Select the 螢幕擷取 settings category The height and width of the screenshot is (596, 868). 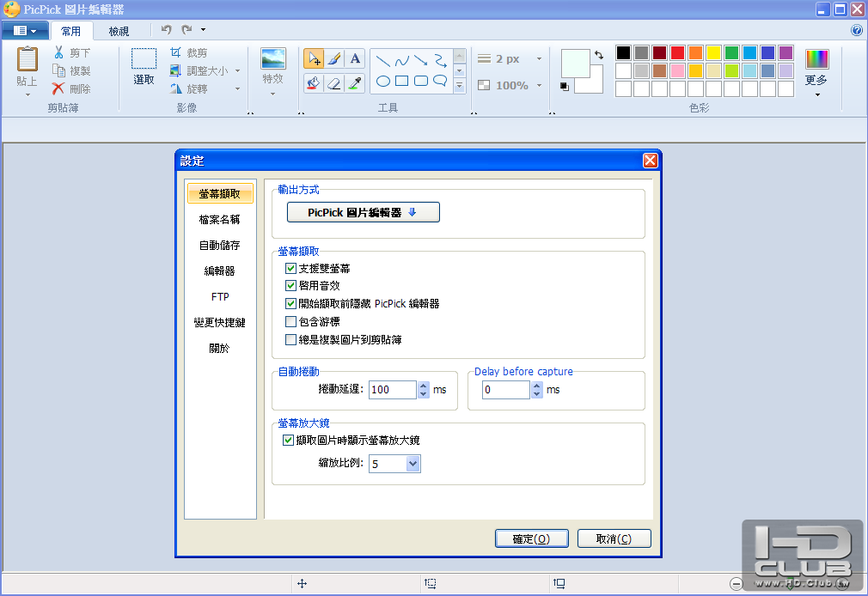220,194
